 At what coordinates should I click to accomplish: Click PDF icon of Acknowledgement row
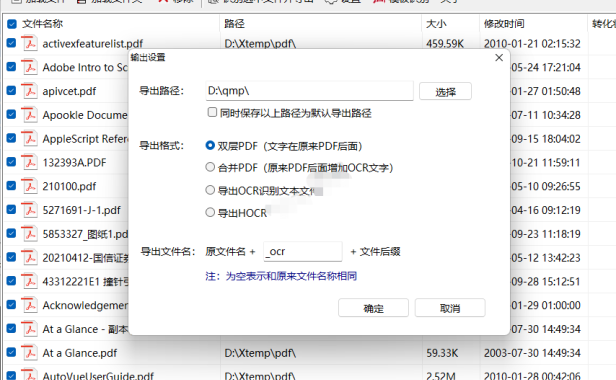tap(29, 305)
